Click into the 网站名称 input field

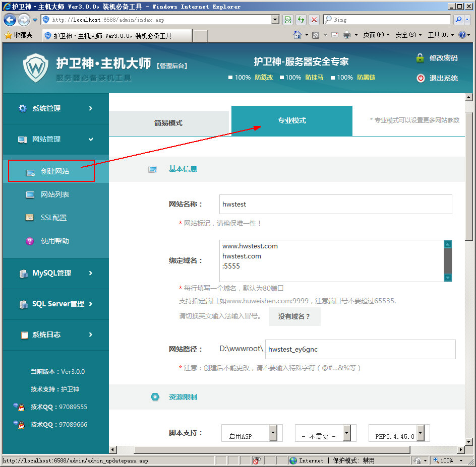[x=335, y=205]
